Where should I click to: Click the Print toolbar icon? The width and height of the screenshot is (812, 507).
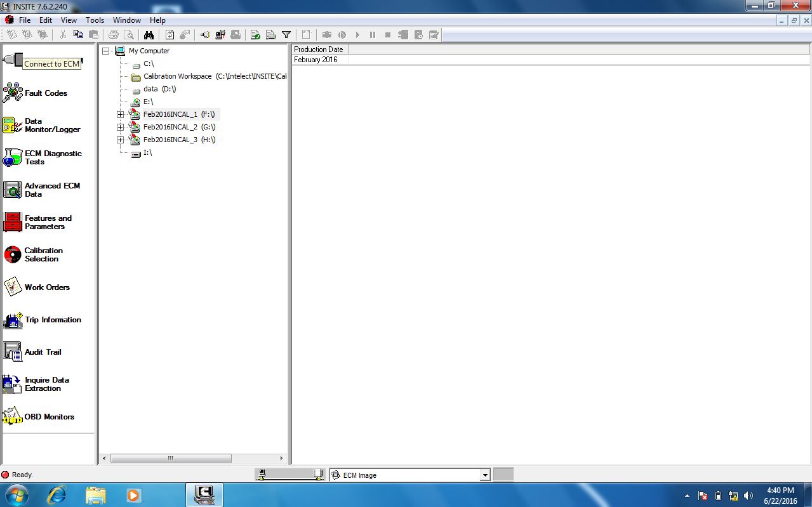(x=113, y=35)
